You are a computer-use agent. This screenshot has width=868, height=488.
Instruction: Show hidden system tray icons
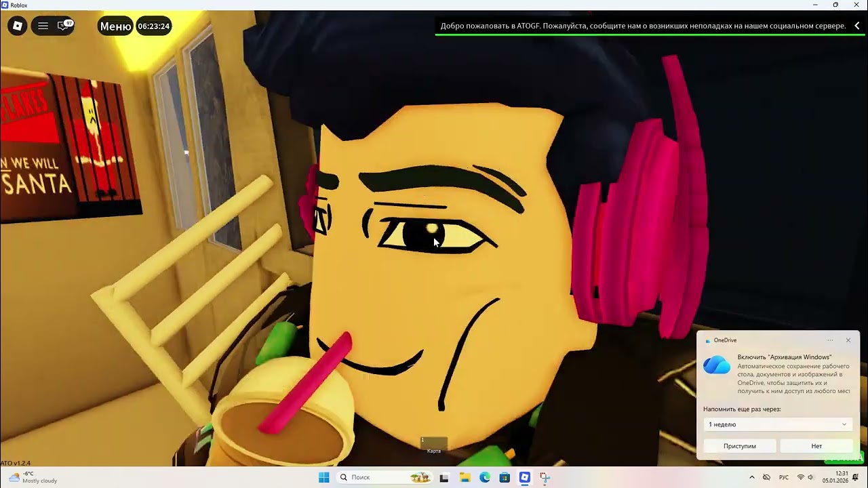click(751, 477)
